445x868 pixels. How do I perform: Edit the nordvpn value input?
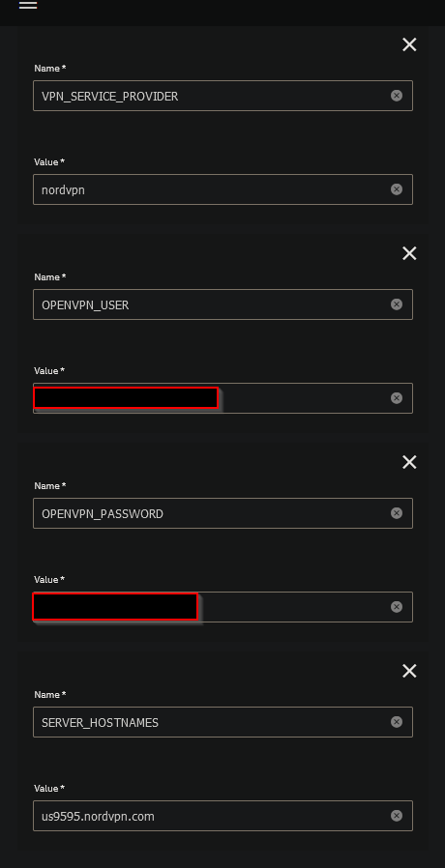pyautogui.click(x=222, y=189)
